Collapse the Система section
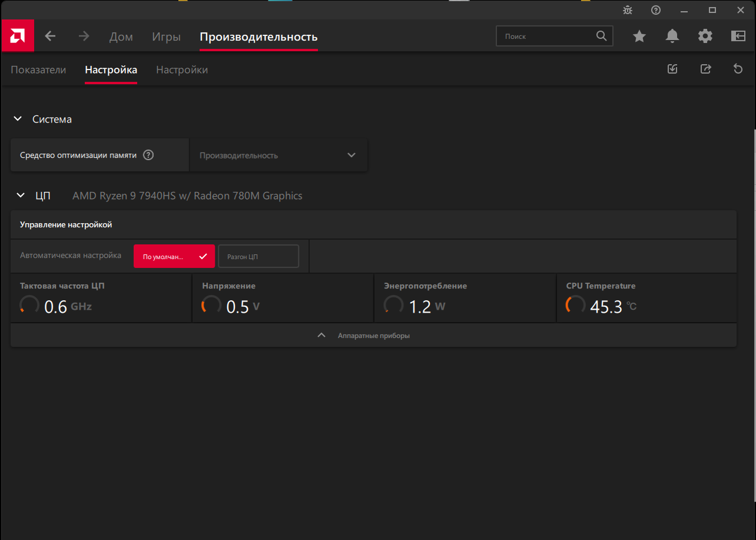 tap(17, 119)
